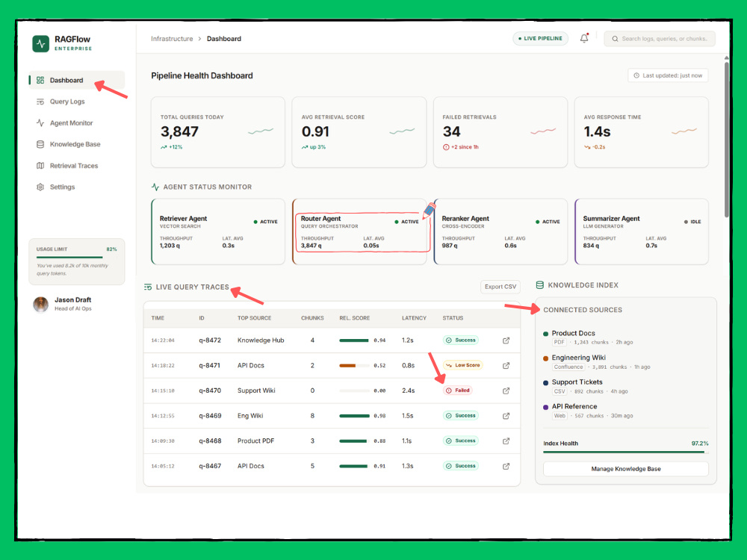Click the Usage Limit progress bar
Image resolution: width=747 pixels, height=560 pixels.
point(77,257)
